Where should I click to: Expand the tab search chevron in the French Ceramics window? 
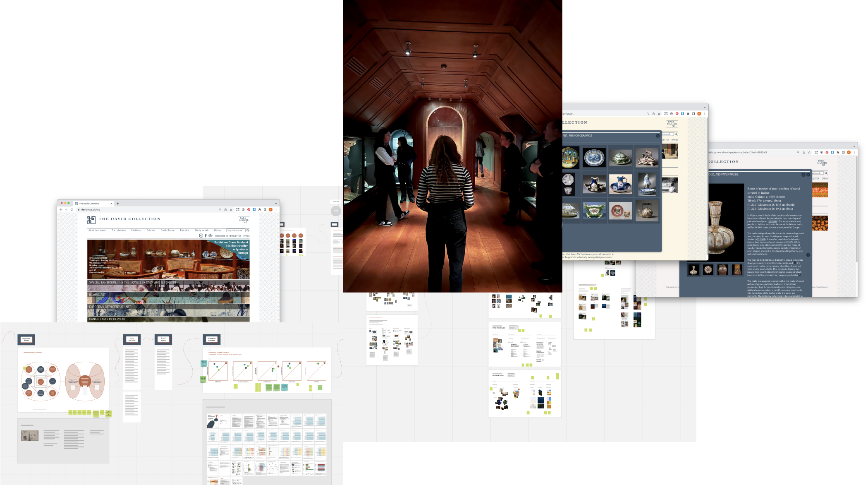[x=705, y=107]
